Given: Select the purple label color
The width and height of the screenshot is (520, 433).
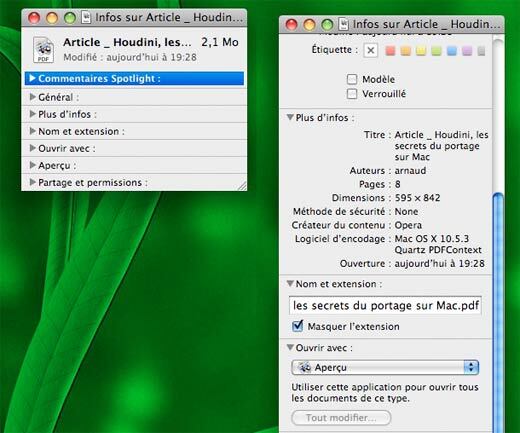Looking at the screenshot, I should [467, 51].
